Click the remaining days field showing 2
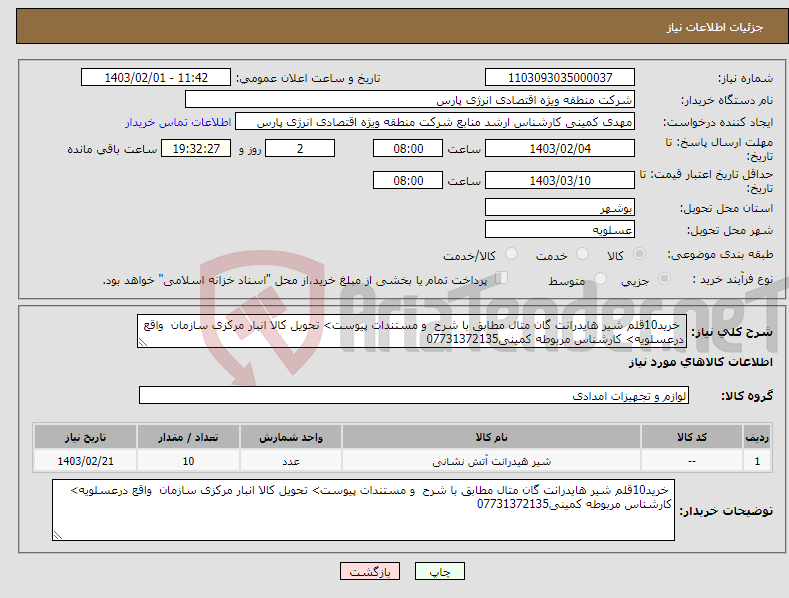The height and width of the screenshot is (598, 789). [300, 148]
